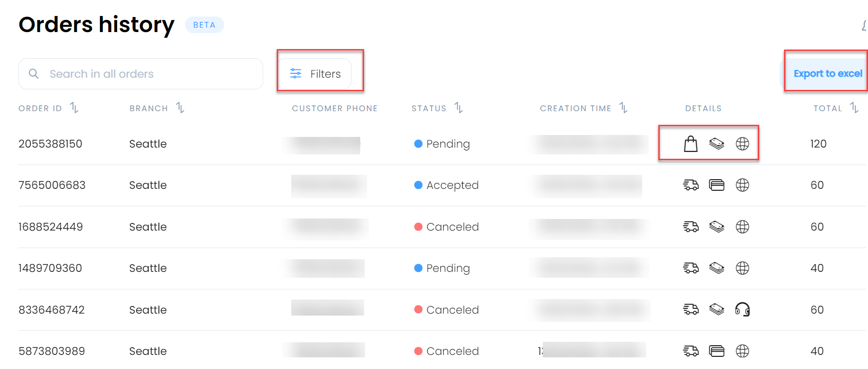The image size is (868, 369).
Task: Sort table by Branch column
Action: (x=180, y=107)
